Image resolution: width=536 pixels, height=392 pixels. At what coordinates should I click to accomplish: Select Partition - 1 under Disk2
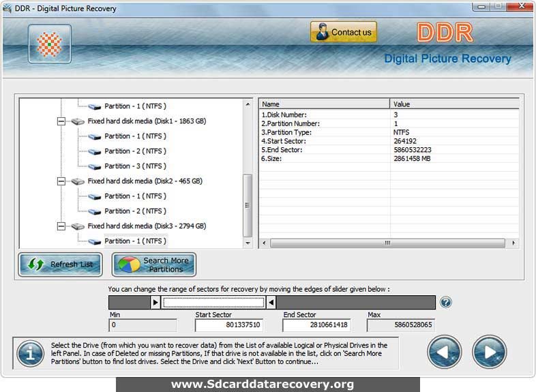coord(136,196)
